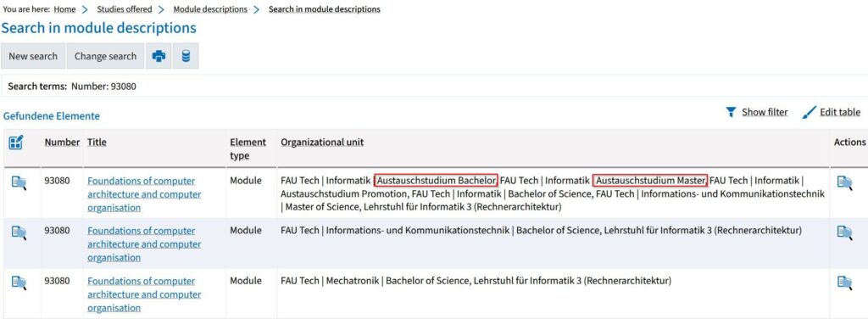868x319 pixels.
Task: Start a New search
Action: (x=33, y=56)
